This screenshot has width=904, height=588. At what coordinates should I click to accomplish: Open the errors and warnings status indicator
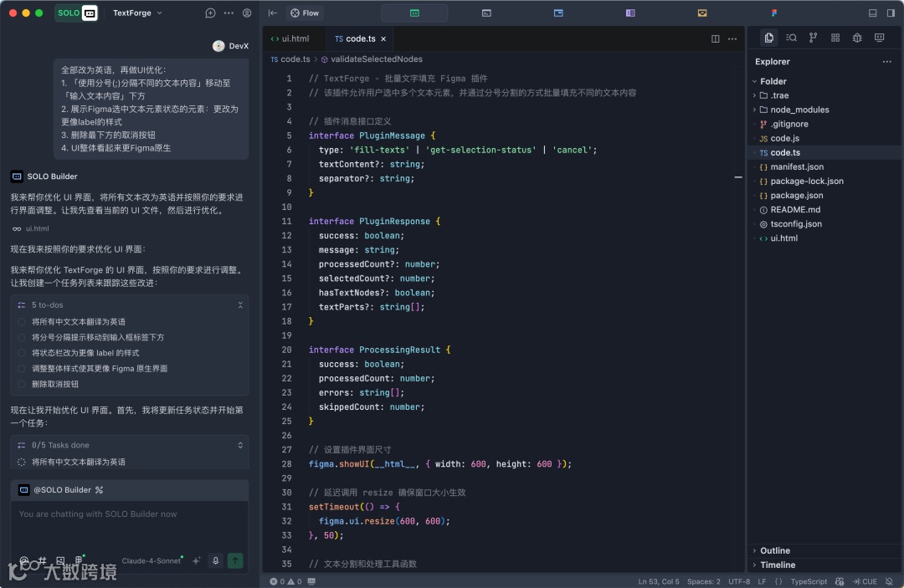(x=285, y=581)
